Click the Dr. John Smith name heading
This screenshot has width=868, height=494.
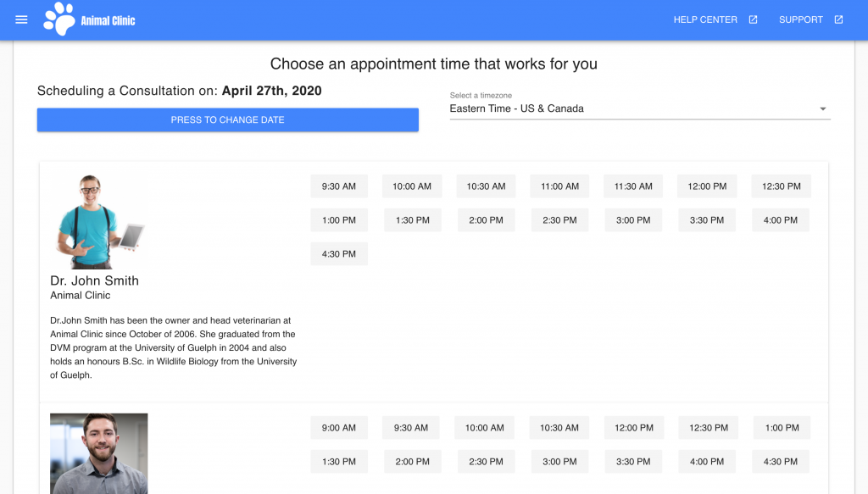(94, 280)
